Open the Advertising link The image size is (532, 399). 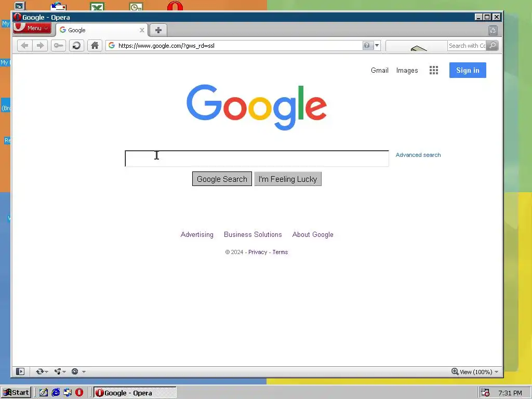click(x=197, y=234)
